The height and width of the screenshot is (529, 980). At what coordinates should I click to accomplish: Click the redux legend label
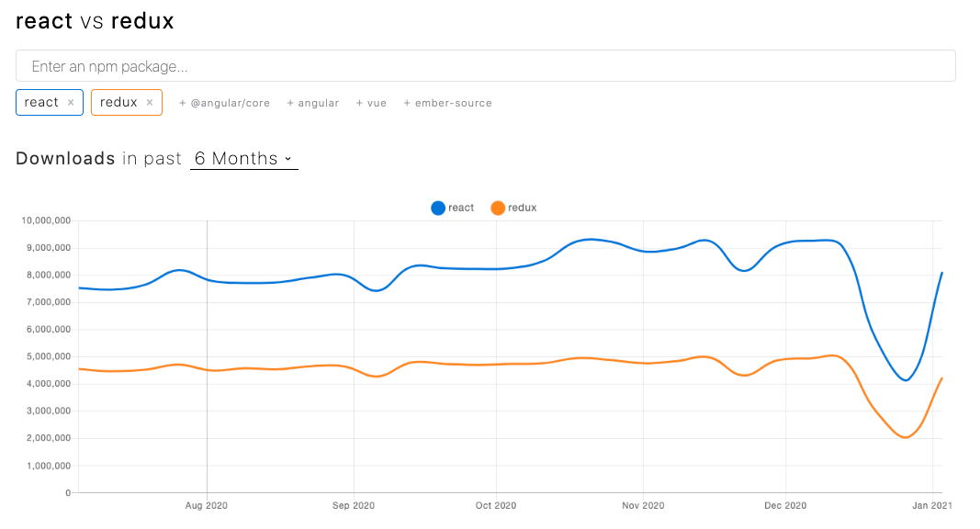click(522, 208)
